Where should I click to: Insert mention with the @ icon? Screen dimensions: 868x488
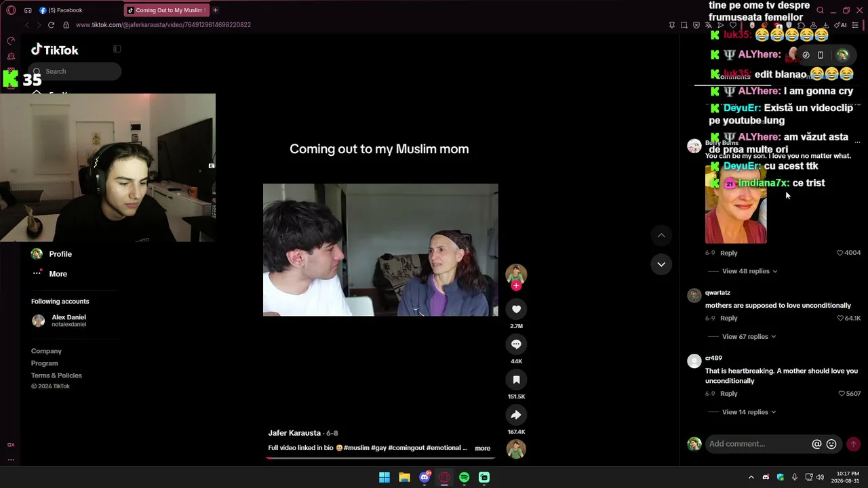(816, 444)
